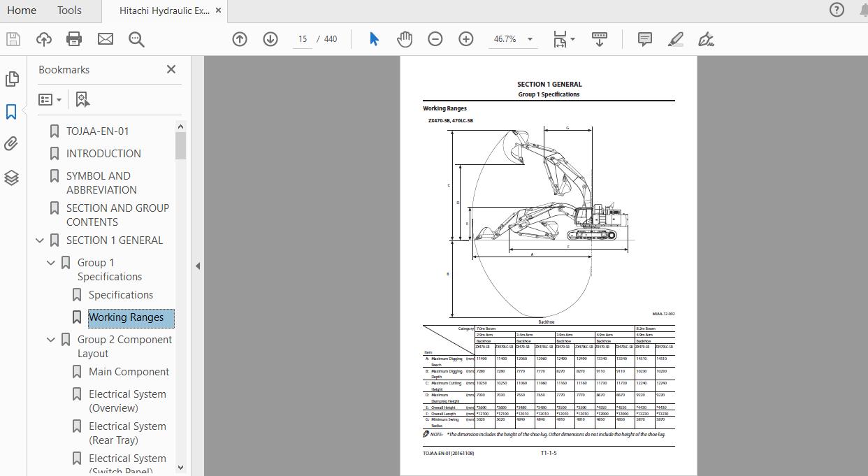Zoom out with minus icon
868x476 pixels.
(435, 39)
